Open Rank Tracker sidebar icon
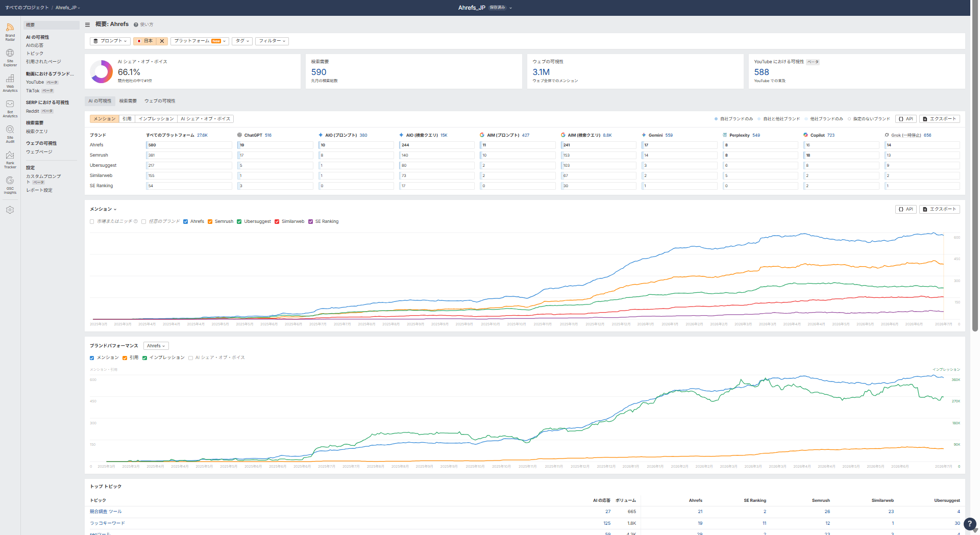Screen dimensions: 980x535 coord(10,160)
